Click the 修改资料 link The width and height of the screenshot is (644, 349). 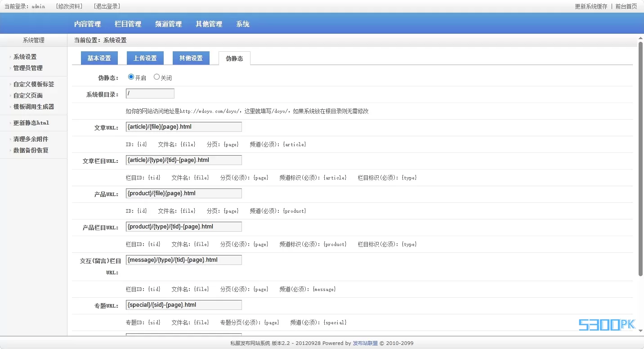click(69, 6)
